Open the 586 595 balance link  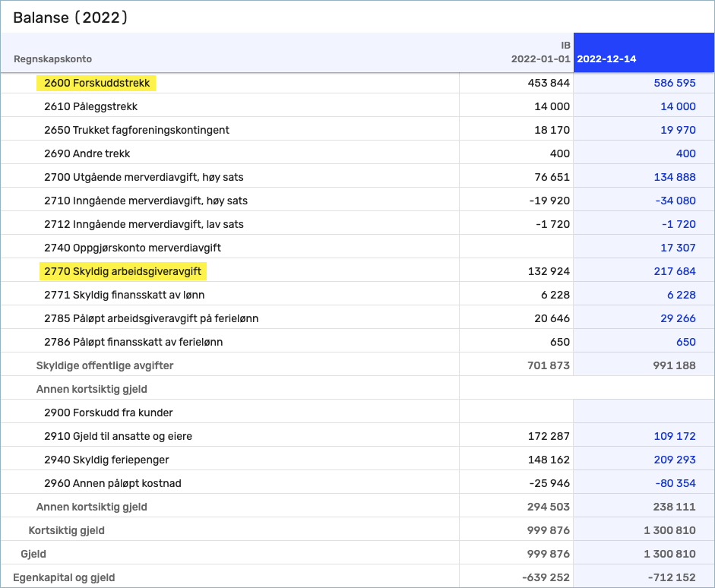click(675, 83)
